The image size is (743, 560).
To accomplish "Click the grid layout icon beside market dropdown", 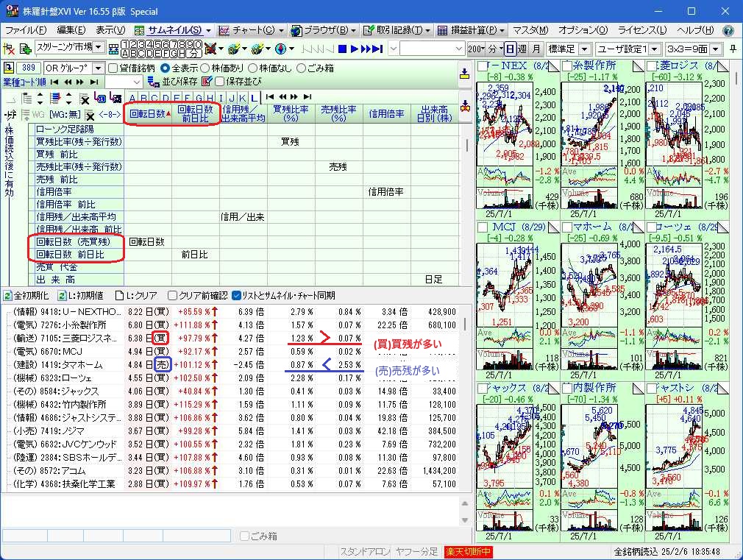I will pos(113,49).
